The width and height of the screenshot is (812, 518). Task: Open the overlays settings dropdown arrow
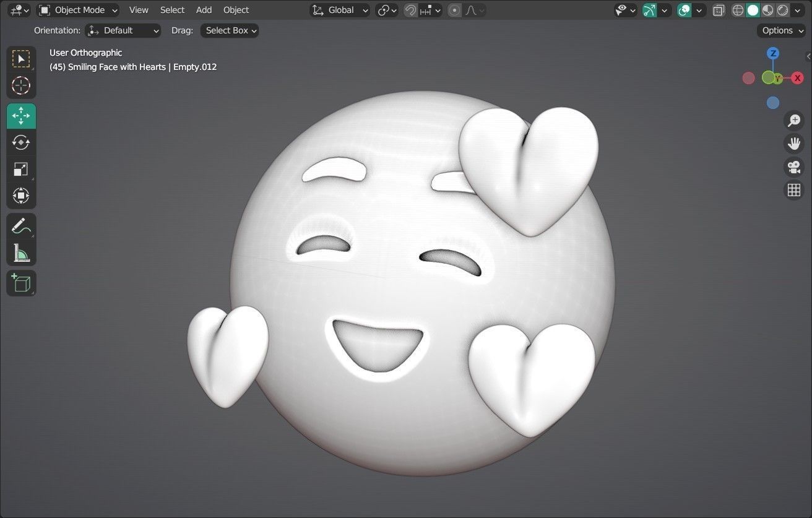point(700,10)
